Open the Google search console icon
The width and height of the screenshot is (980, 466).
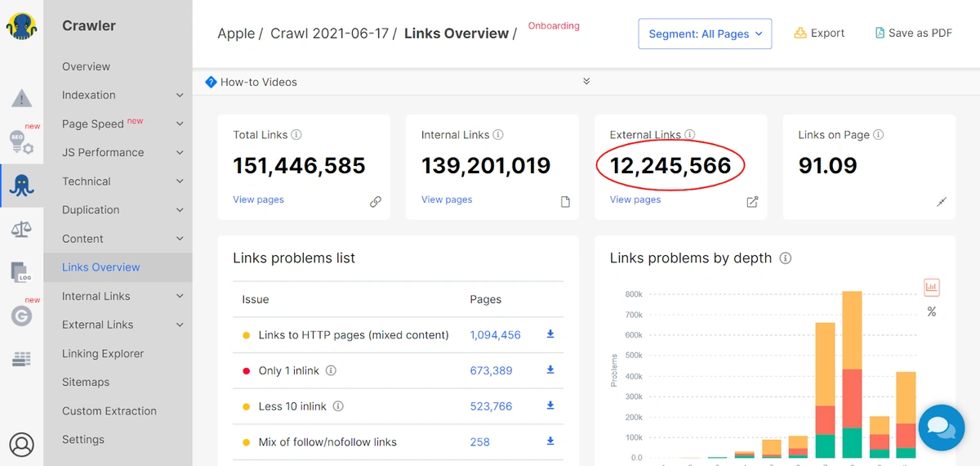click(21, 315)
